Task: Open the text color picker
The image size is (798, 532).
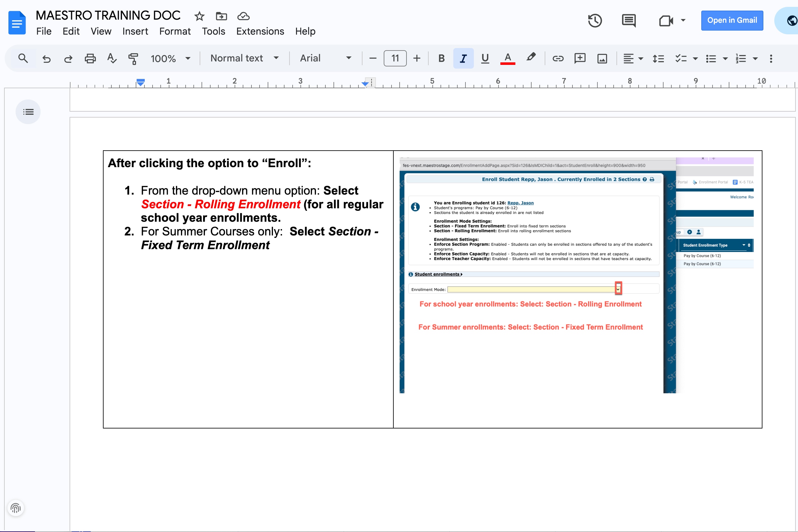Action: (x=508, y=58)
